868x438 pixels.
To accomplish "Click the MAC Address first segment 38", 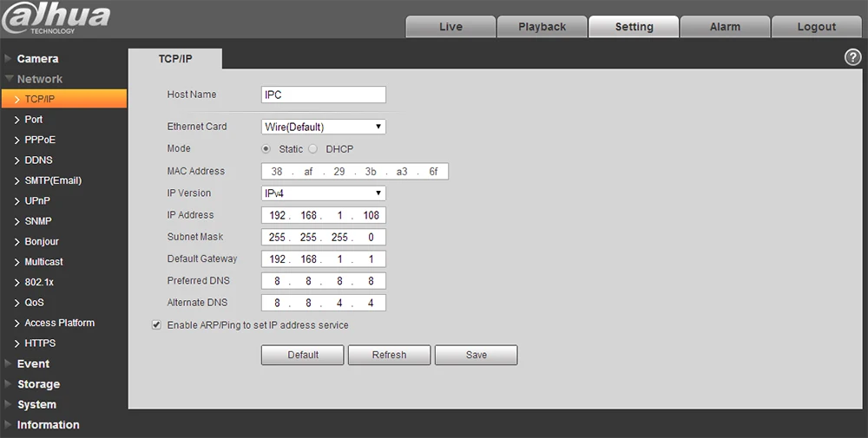I will (x=277, y=172).
